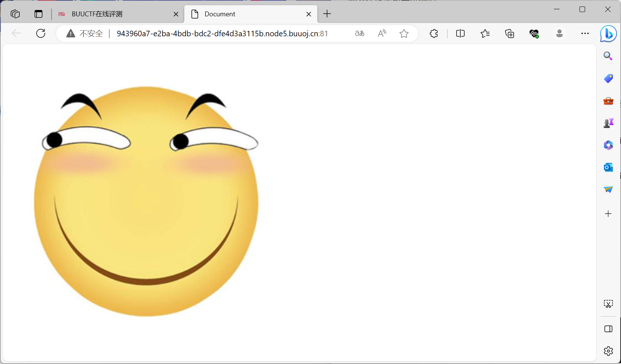Open a new tab with the plus button
Image resolution: width=621 pixels, height=364 pixels.
click(327, 14)
